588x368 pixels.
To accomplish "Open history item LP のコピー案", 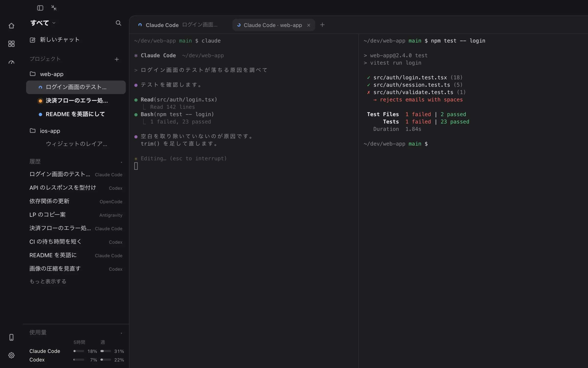I will tap(76, 215).
